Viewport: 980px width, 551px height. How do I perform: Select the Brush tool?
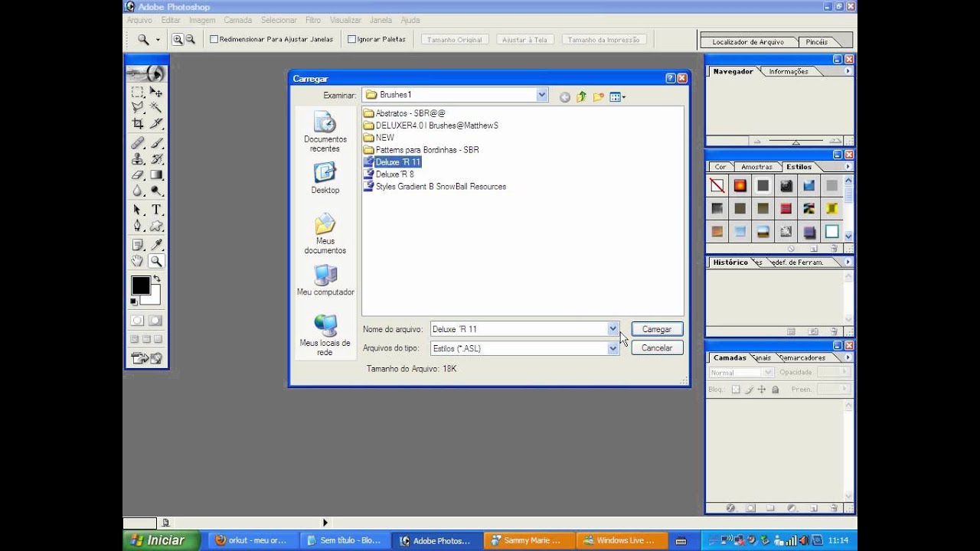click(156, 143)
